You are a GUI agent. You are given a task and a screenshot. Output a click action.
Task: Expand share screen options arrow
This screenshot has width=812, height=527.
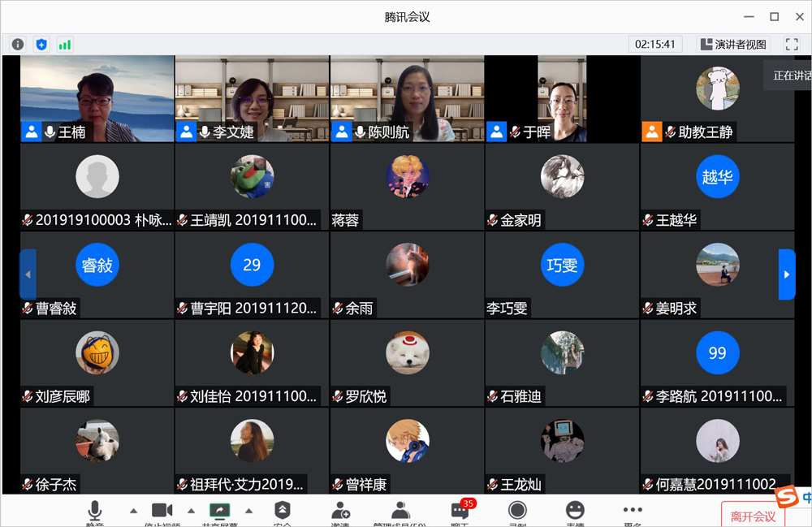248,511
